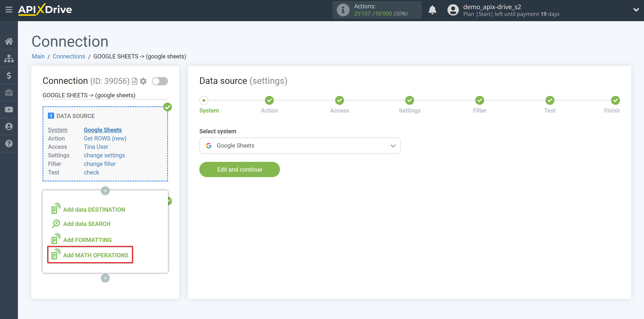Open the Google Sheets system link
Image resolution: width=644 pixels, height=319 pixels.
pos(103,130)
